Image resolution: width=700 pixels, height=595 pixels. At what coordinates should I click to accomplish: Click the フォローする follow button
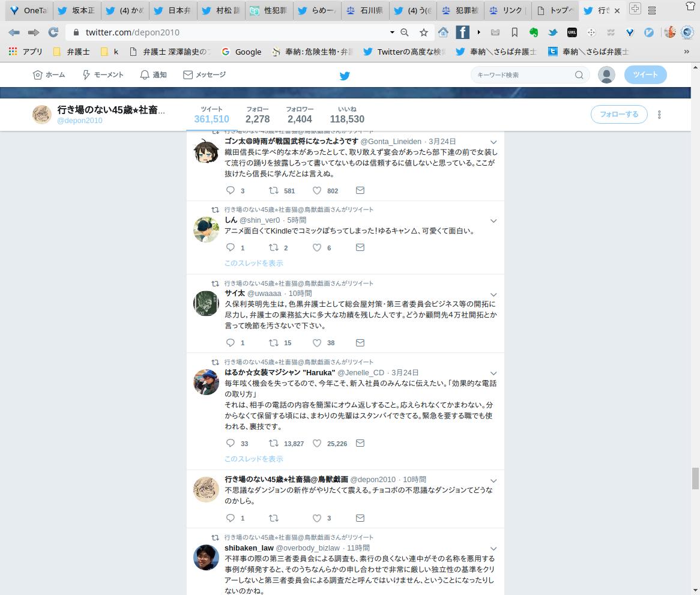[x=619, y=114]
